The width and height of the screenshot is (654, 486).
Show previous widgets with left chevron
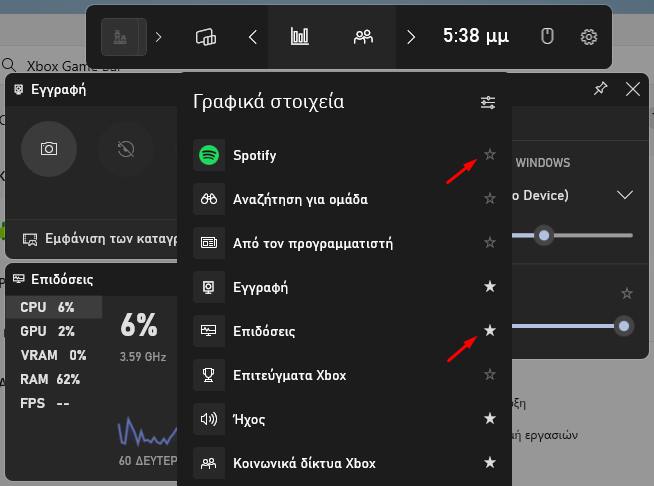253,37
